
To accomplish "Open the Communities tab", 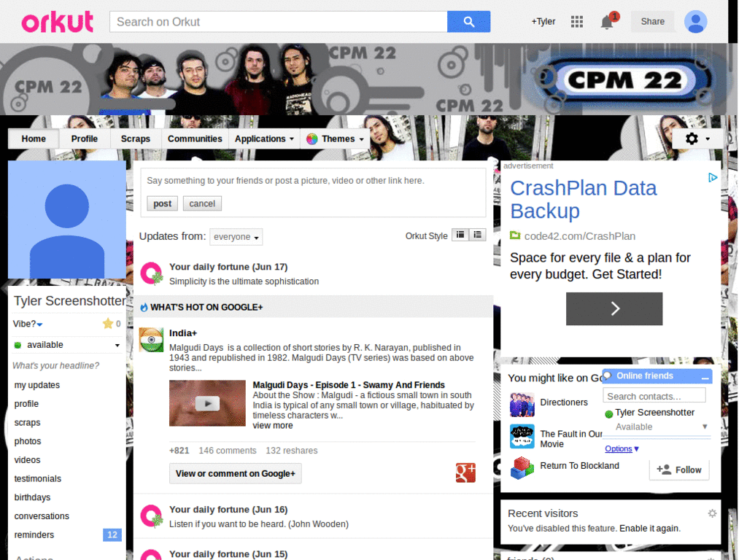I will (x=195, y=139).
